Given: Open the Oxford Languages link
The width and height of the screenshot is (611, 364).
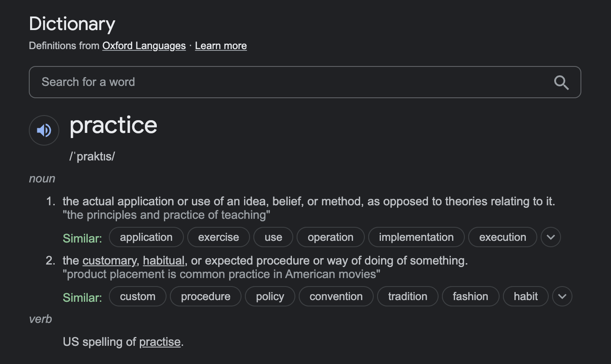Looking at the screenshot, I should [x=144, y=46].
